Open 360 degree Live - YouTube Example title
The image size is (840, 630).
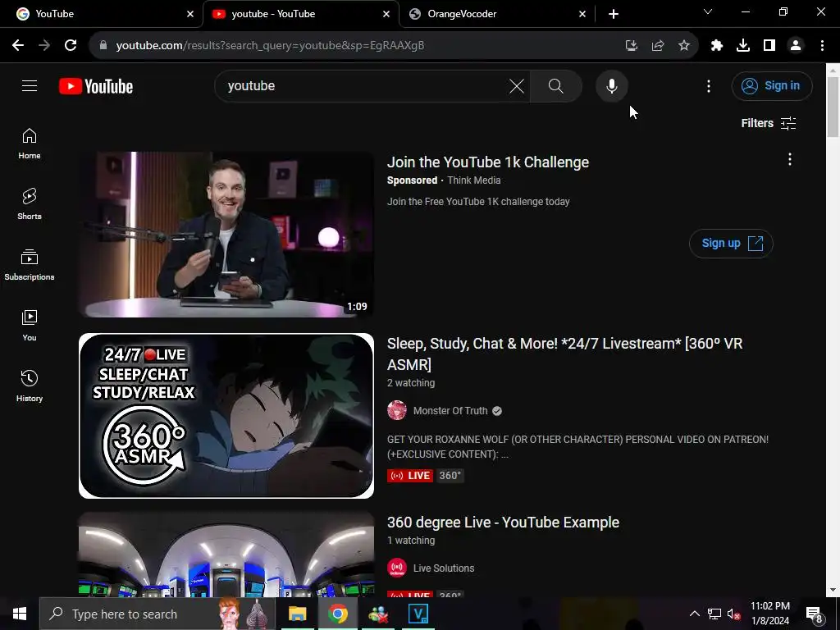(503, 523)
